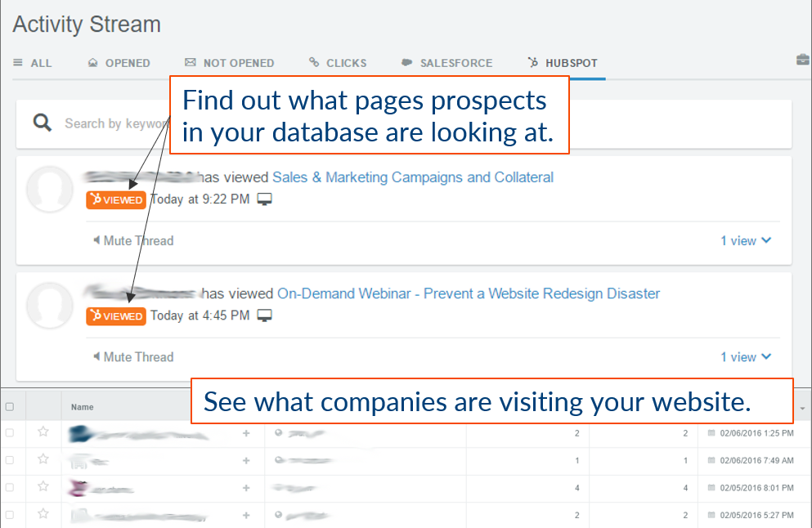The height and width of the screenshot is (528, 812).
Task: Click globe icon in the 02/05/2016 5:27 PM row
Action: tap(279, 515)
